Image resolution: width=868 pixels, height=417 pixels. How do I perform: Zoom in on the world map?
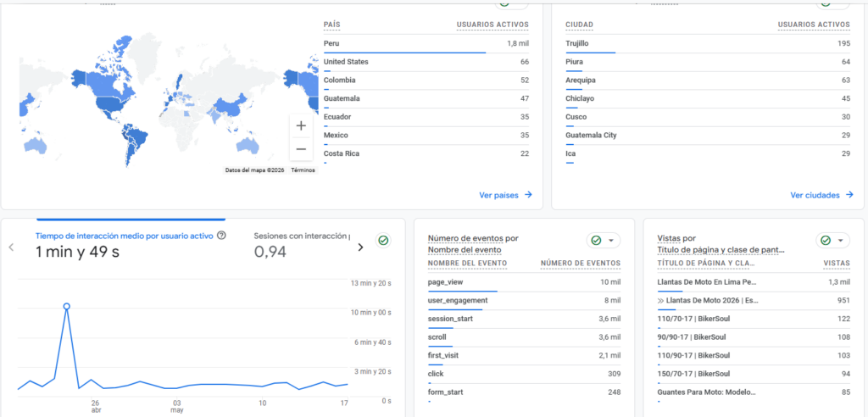tap(301, 126)
